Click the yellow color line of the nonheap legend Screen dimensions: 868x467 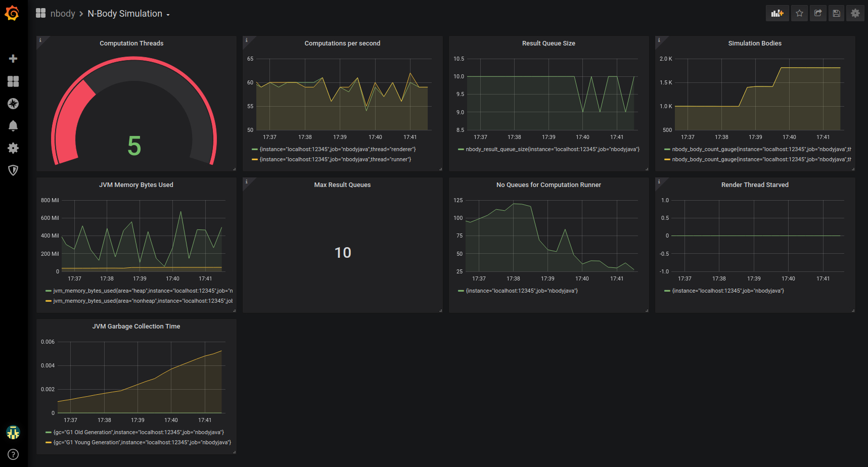(x=49, y=301)
